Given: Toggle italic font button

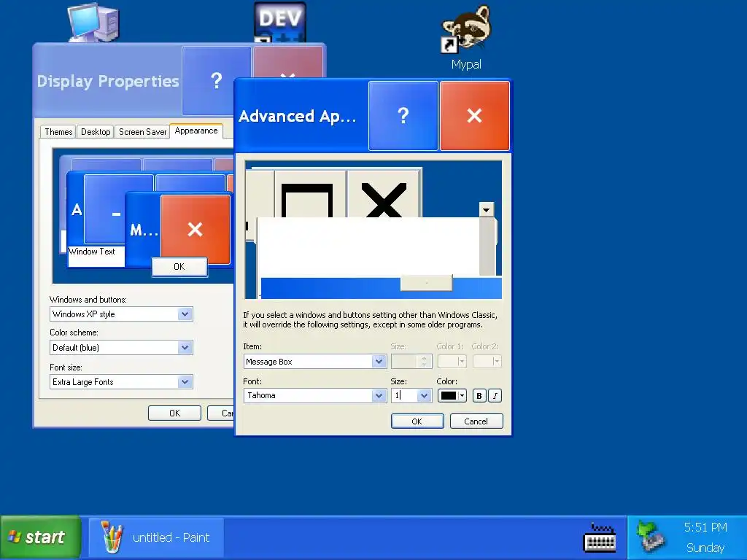Looking at the screenshot, I should pyautogui.click(x=495, y=396).
